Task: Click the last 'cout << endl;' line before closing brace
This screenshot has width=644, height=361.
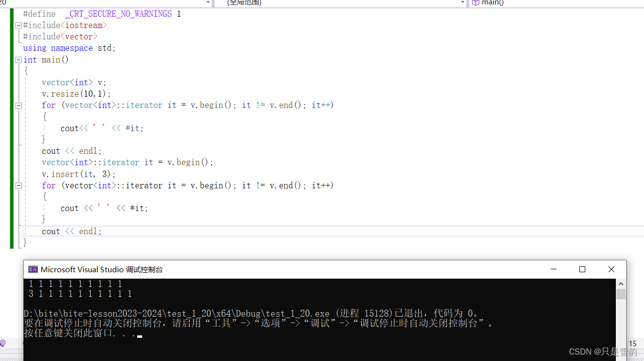Action: (x=72, y=231)
